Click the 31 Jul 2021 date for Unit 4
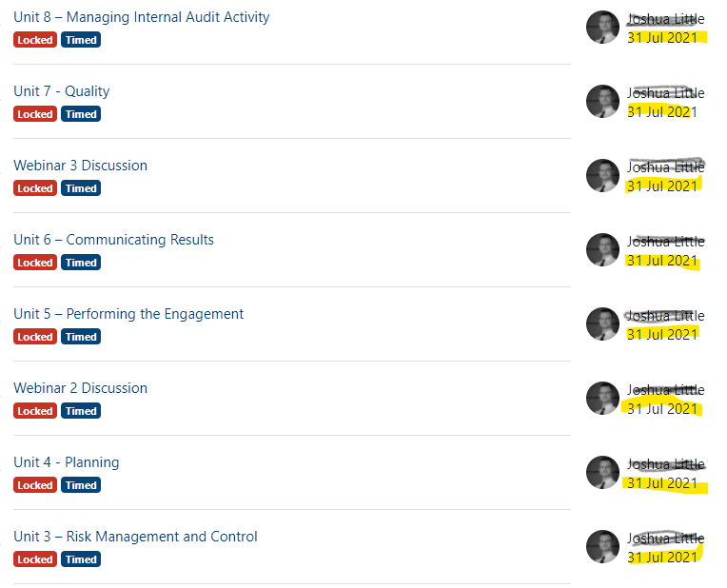 (662, 483)
